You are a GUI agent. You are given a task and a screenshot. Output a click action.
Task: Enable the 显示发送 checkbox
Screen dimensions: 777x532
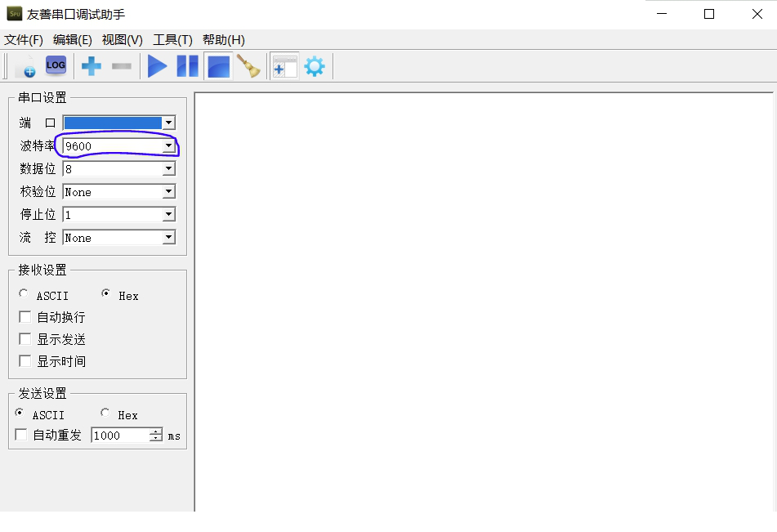tap(25, 338)
